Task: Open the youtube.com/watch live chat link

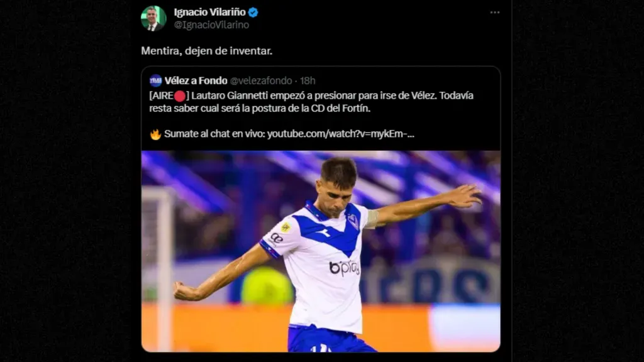Action: [x=340, y=134]
